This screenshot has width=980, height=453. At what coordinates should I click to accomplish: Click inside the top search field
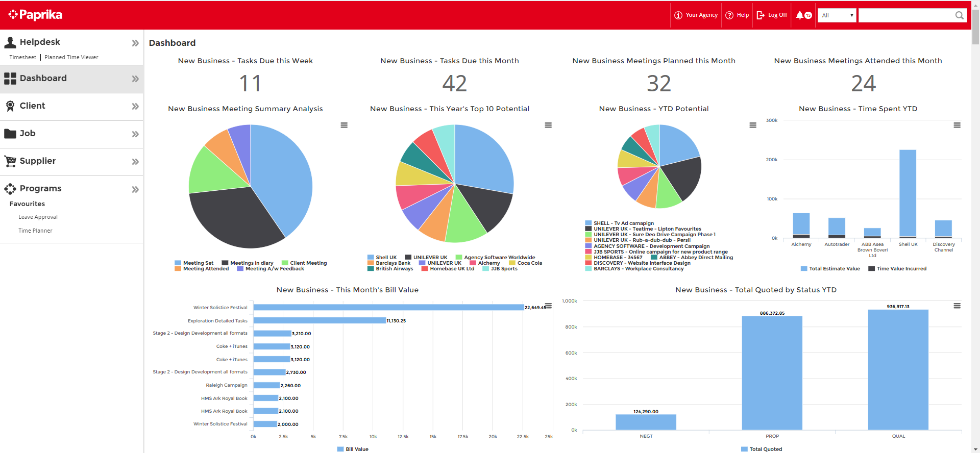tap(905, 15)
